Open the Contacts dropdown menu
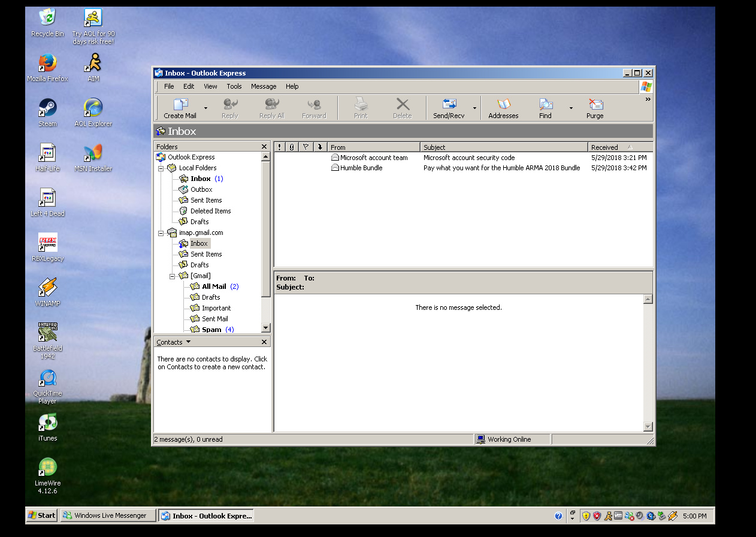756x537 pixels. (174, 342)
